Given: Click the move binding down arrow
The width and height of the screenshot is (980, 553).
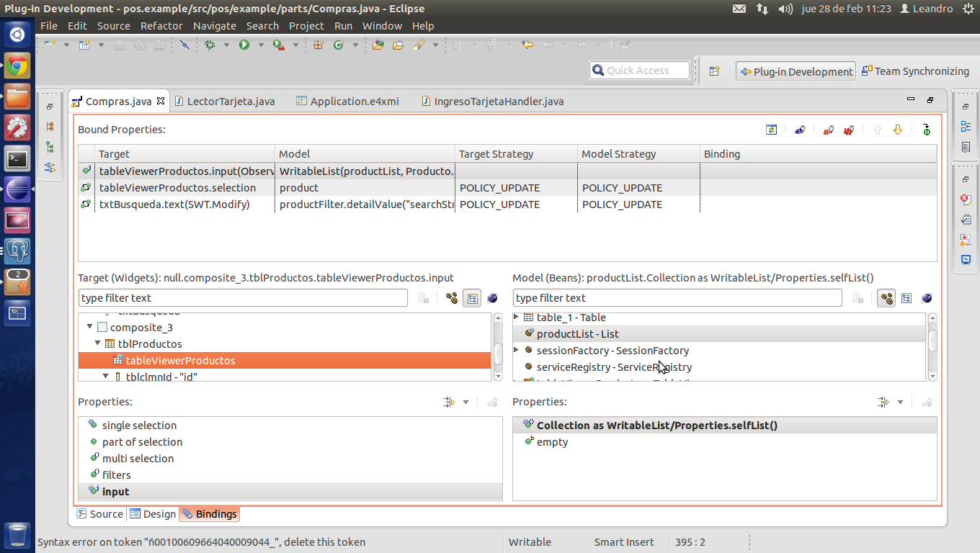Looking at the screenshot, I should click(x=897, y=130).
